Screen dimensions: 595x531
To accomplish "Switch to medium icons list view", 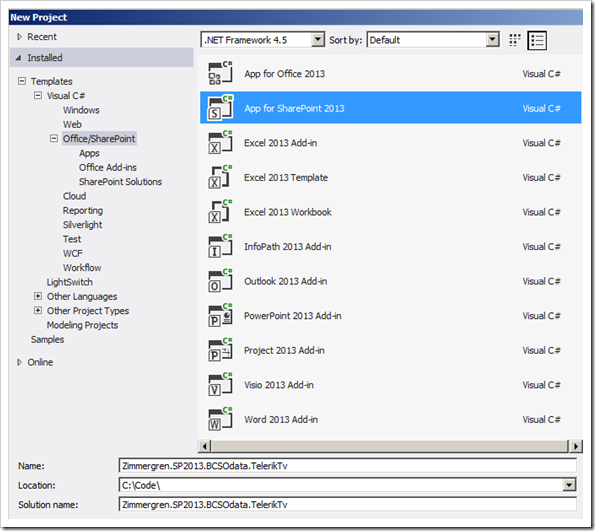I will (x=537, y=40).
